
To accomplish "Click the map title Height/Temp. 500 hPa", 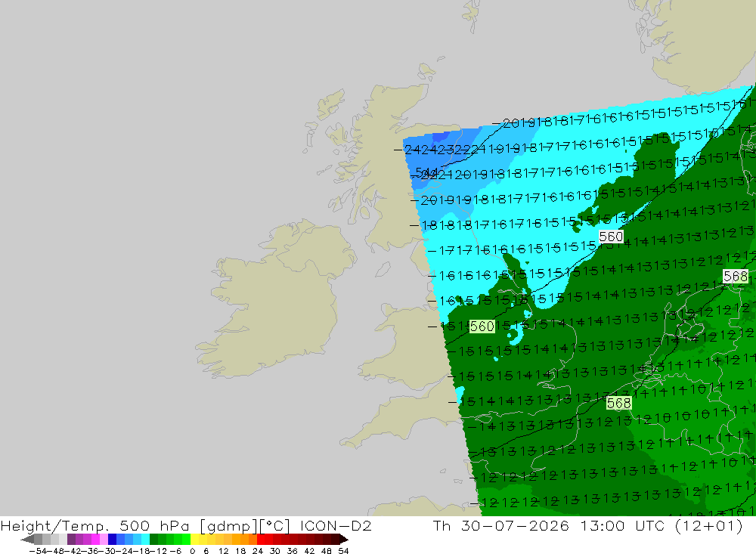I will [95, 526].
